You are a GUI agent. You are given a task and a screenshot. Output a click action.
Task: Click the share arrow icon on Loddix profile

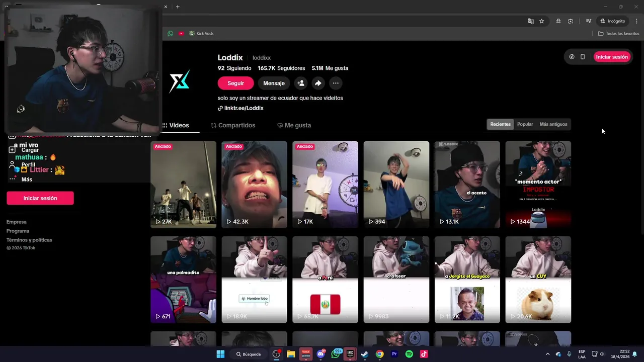(x=318, y=83)
